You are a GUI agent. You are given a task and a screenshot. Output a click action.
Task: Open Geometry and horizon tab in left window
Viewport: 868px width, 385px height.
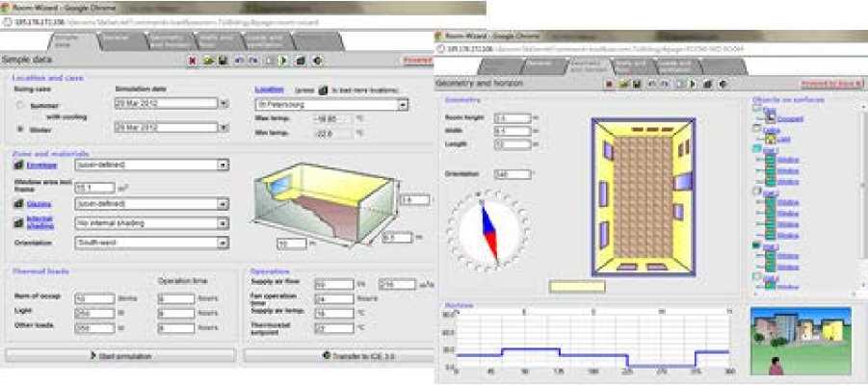172,41
